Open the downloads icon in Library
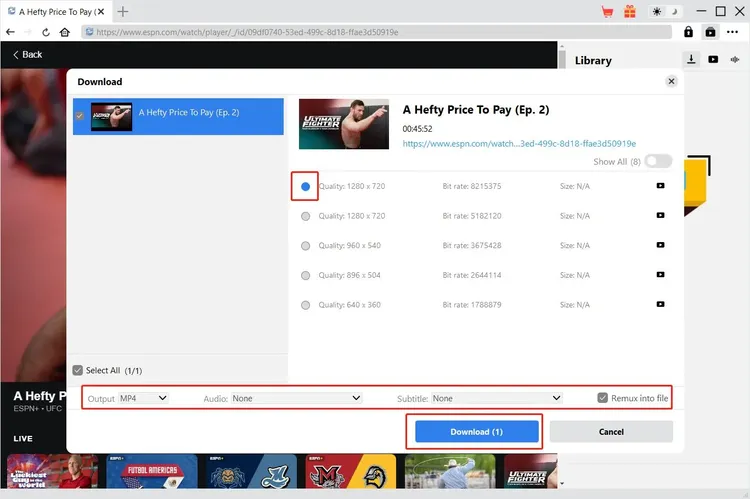 click(691, 60)
